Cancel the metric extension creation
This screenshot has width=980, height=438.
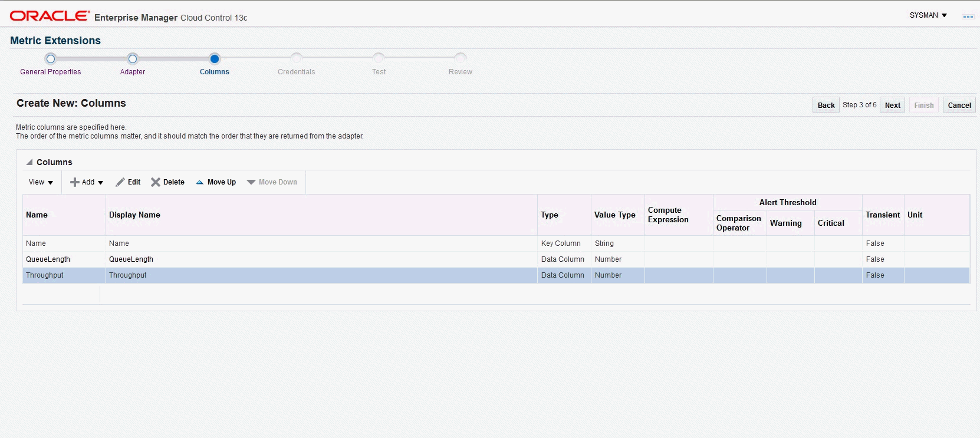[x=959, y=105]
